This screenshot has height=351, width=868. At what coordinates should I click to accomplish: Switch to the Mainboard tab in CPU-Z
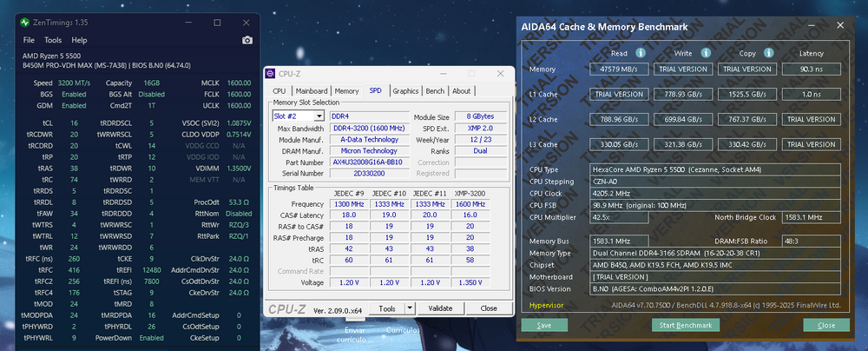[x=312, y=90]
